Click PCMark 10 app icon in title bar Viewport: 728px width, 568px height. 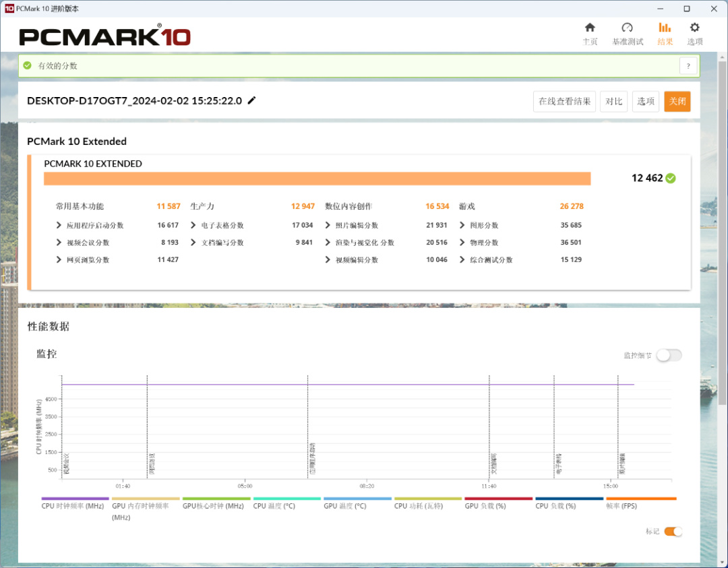[9, 8]
